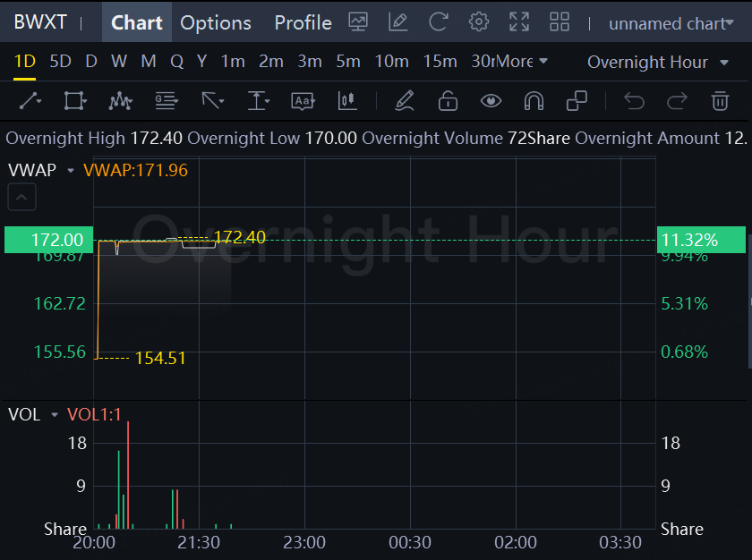Refresh the chart data
The width and height of the screenshot is (752, 560).
tap(439, 22)
